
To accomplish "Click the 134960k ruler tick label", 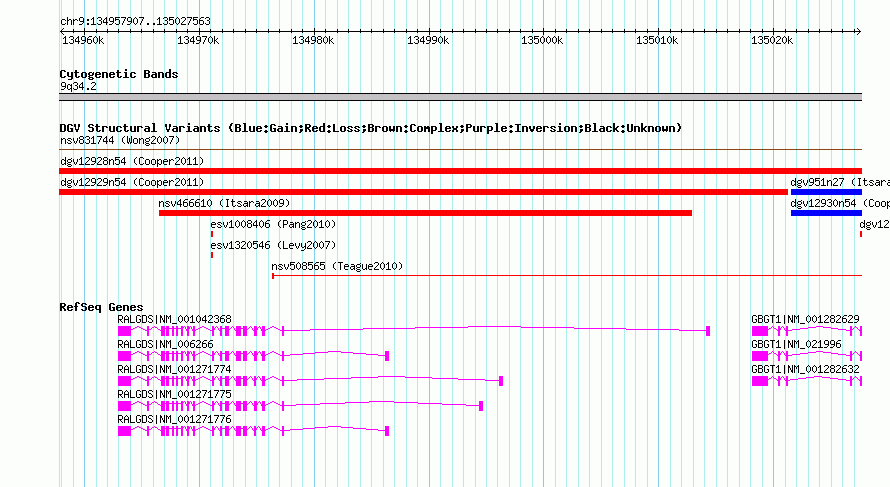I will [83, 40].
